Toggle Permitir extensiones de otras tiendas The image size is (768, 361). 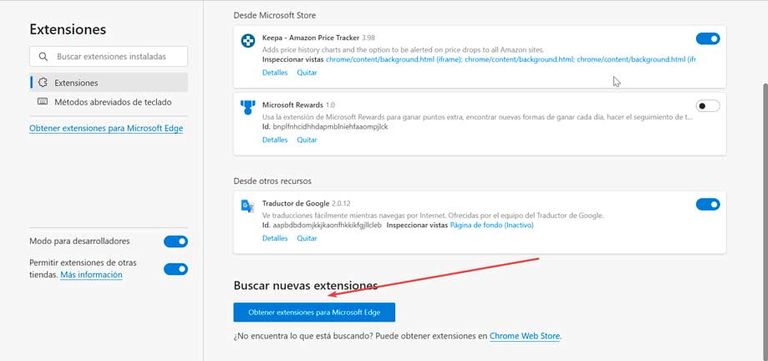coord(176,269)
